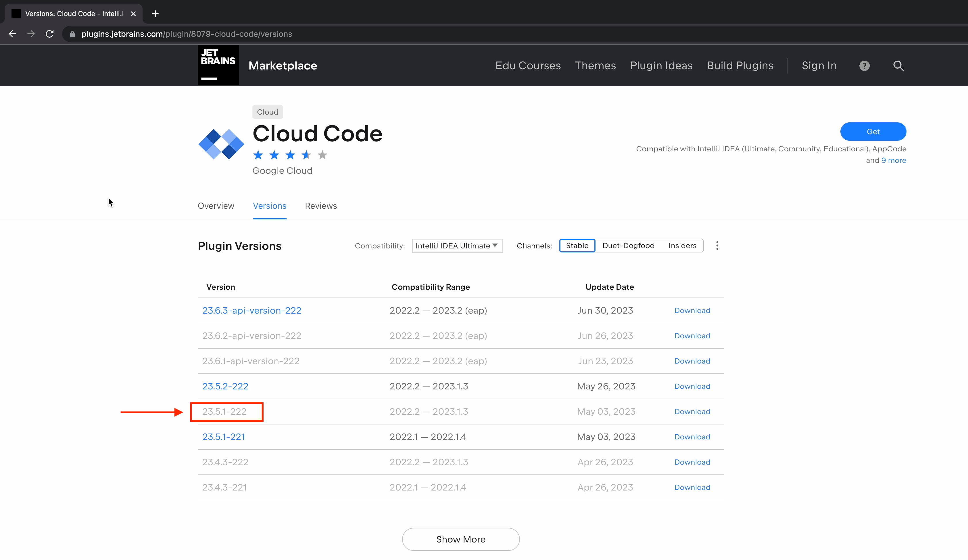This screenshot has width=968, height=560.
Task: Open the search magnifier icon
Action: 898,66
